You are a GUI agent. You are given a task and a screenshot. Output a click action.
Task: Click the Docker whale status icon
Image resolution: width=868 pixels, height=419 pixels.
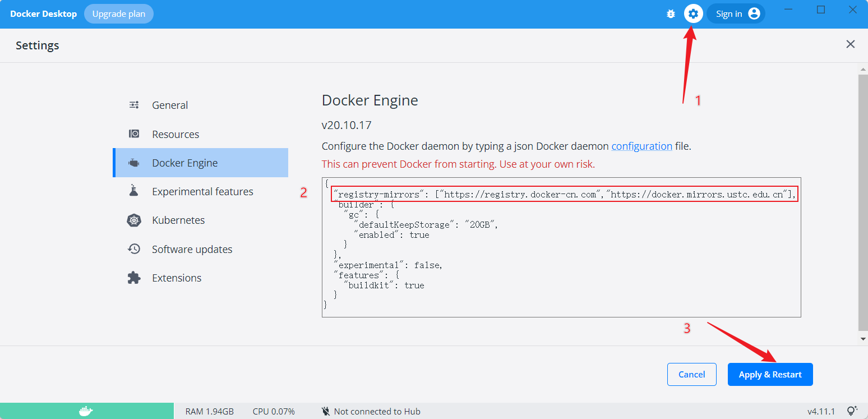tap(86, 411)
